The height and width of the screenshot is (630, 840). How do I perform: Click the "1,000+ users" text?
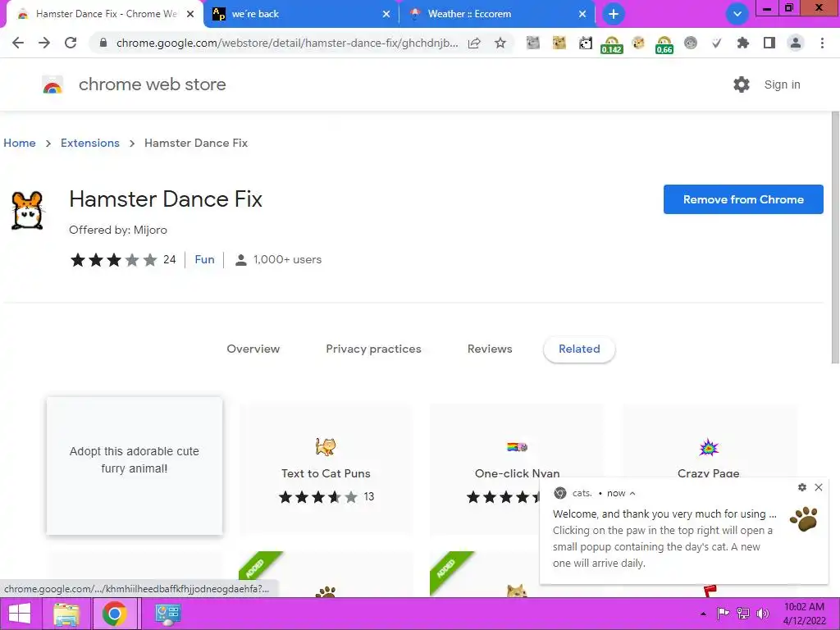click(x=287, y=259)
